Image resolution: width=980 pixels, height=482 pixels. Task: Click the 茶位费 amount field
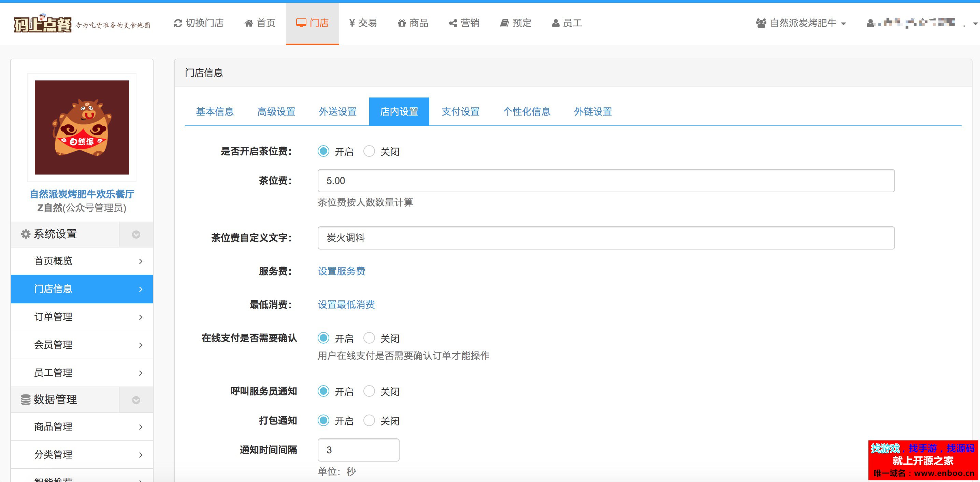click(x=606, y=181)
